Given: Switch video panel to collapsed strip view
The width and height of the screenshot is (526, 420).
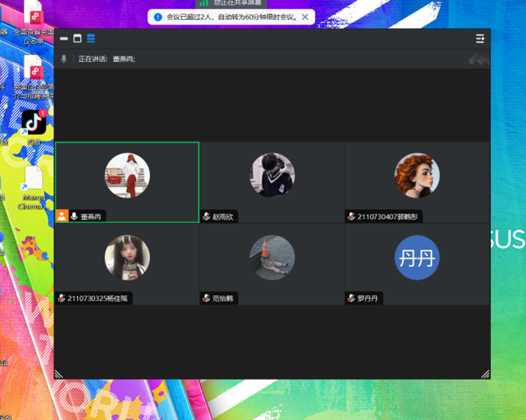Looking at the screenshot, I should (x=63, y=38).
